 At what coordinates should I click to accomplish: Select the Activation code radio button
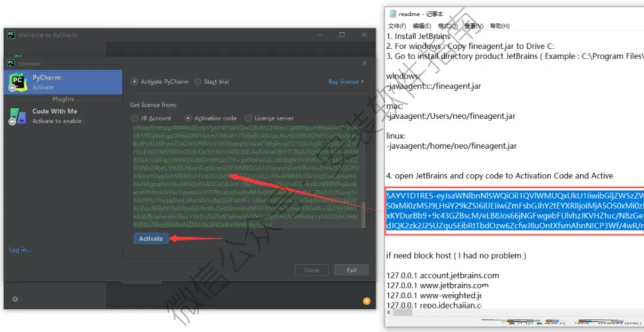(x=188, y=118)
